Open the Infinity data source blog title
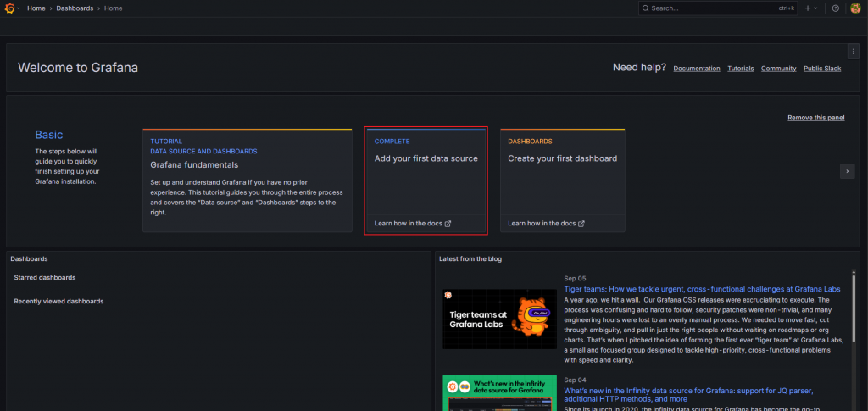 tap(688, 395)
